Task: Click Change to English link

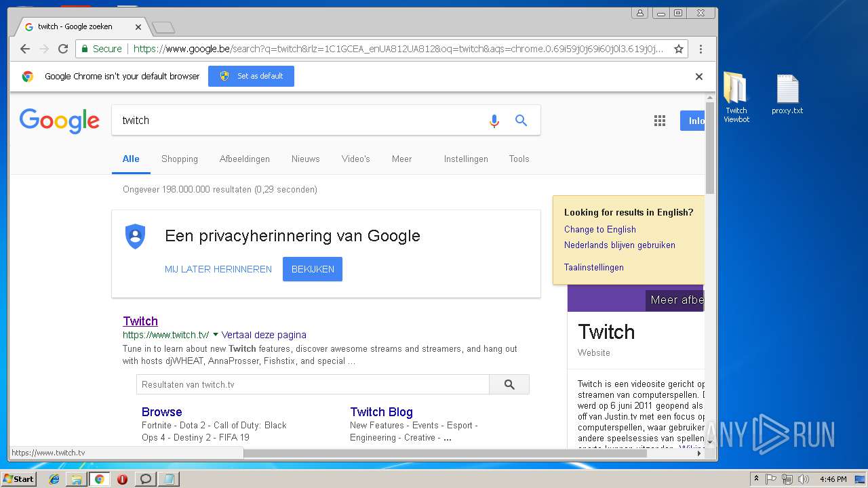Action: point(600,229)
